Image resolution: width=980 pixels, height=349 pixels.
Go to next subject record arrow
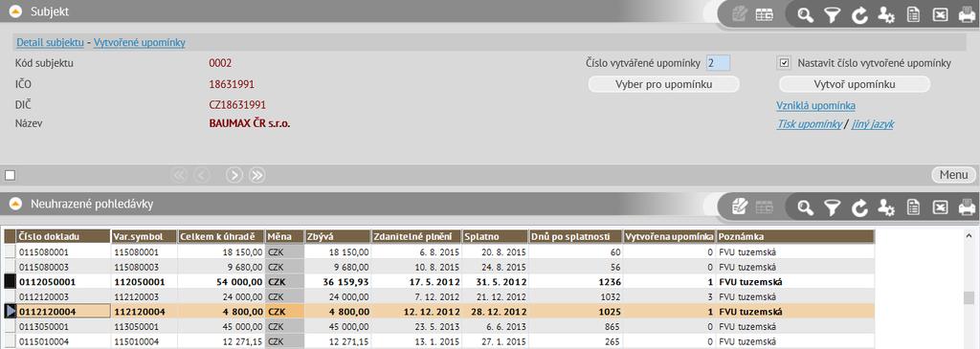coord(234,175)
